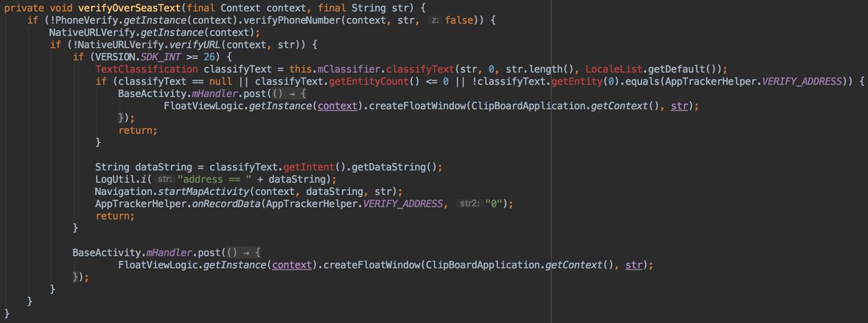Click the 'false' boolean literal
Image resolution: width=868 pixels, height=323 pixels.
click(459, 20)
